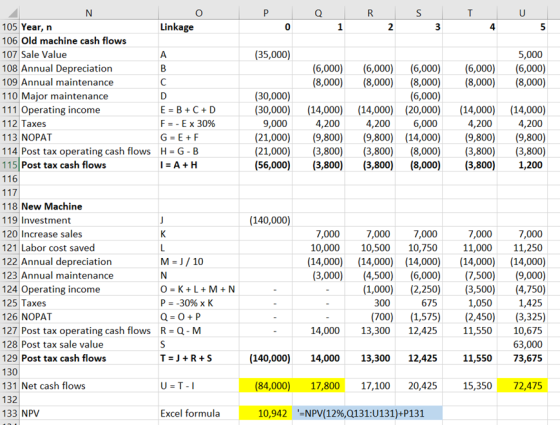Select the Sale Value 5,000 cell
Viewport: 560px width, 425px height.
(x=522, y=55)
